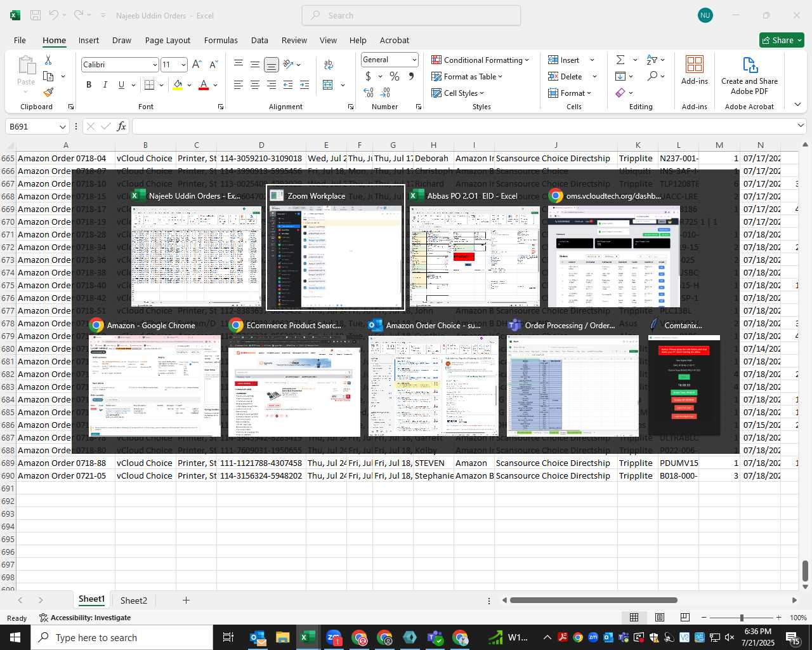Viewport: 812px width, 650px height.
Task: Click the Share button
Action: 782,40
